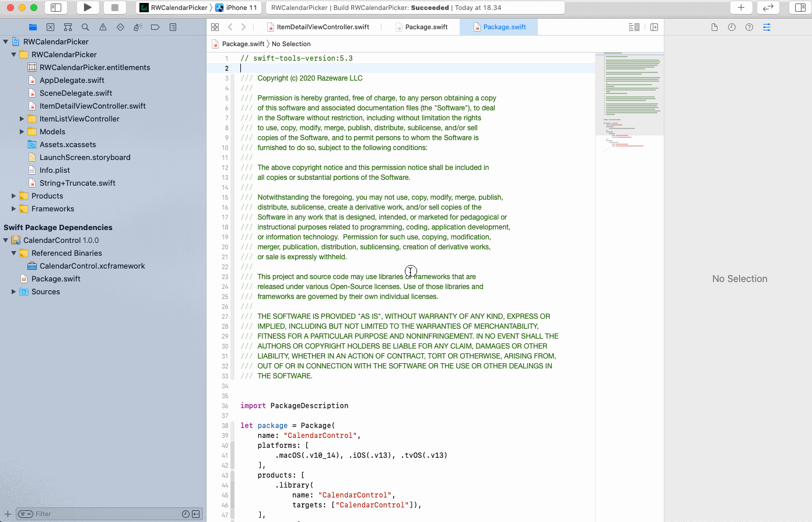Select Info.plist in the navigator
Viewport: 812px width, 522px height.
54,170
